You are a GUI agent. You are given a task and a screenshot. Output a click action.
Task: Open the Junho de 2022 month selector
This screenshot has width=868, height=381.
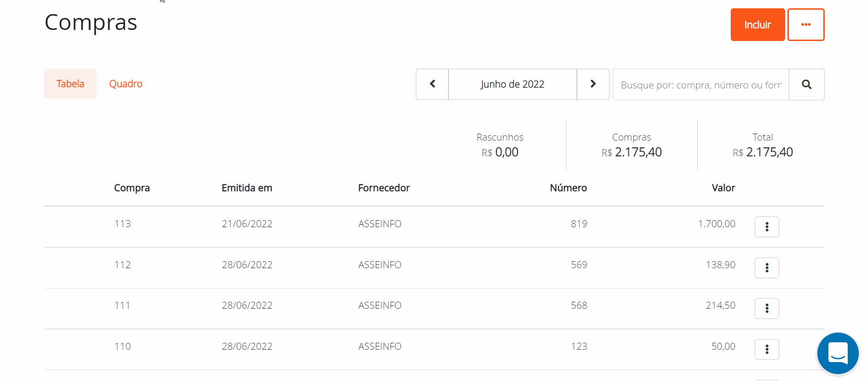click(512, 84)
